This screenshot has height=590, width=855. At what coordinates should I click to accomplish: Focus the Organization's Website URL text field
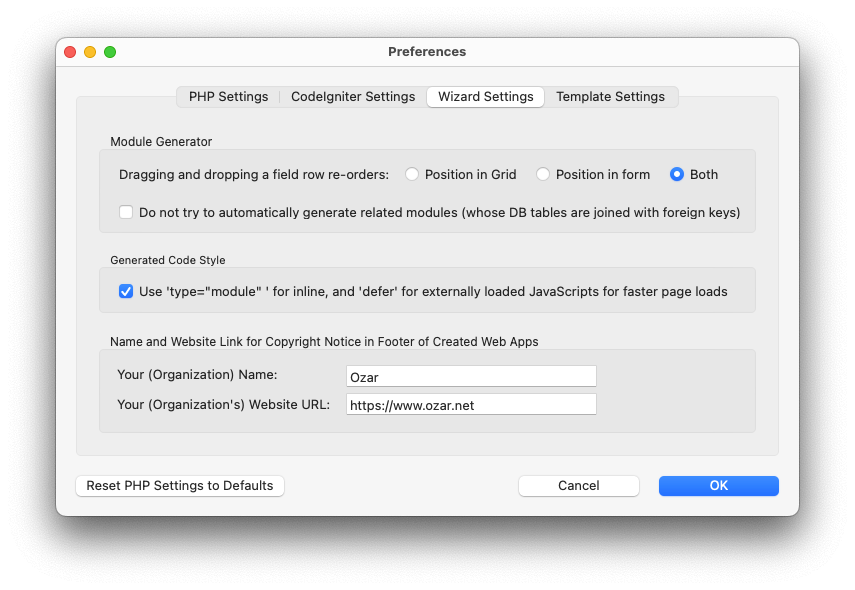click(471, 404)
